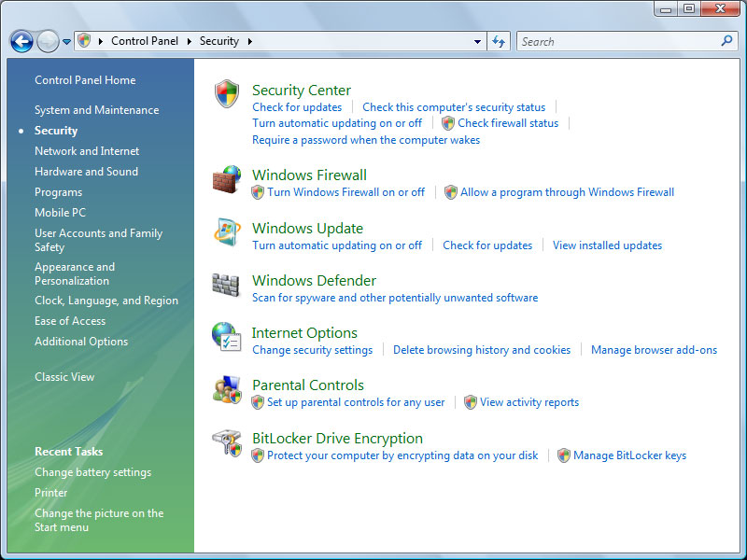The image size is (747, 560).
Task: Select System and Maintenance in sidebar
Action: [97, 110]
